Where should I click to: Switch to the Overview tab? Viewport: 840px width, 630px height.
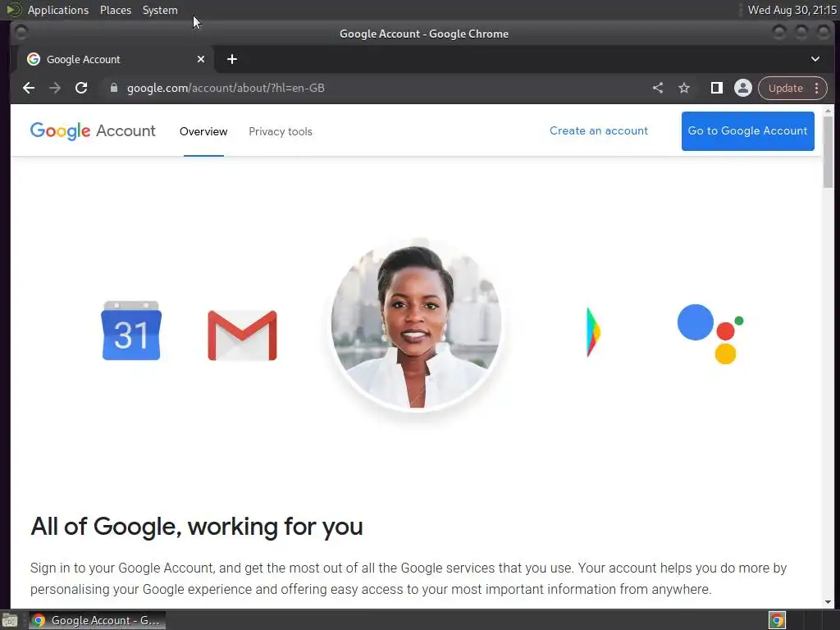(203, 131)
